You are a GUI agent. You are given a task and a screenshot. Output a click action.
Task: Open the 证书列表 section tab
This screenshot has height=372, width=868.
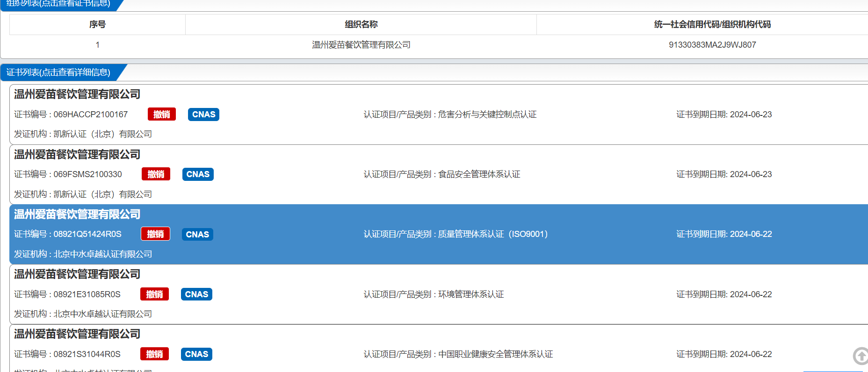pyautogui.click(x=58, y=72)
